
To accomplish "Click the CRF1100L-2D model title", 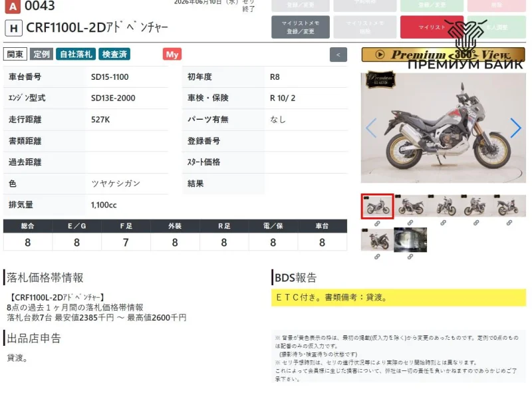I will click(97, 27).
